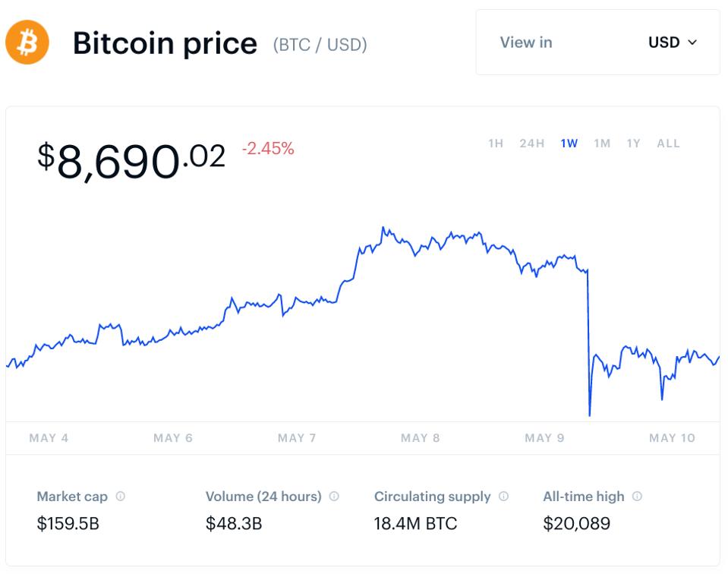Click the Bitcoin price heading
The height and width of the screenshot is (574, 728).
tap(165, 43)
